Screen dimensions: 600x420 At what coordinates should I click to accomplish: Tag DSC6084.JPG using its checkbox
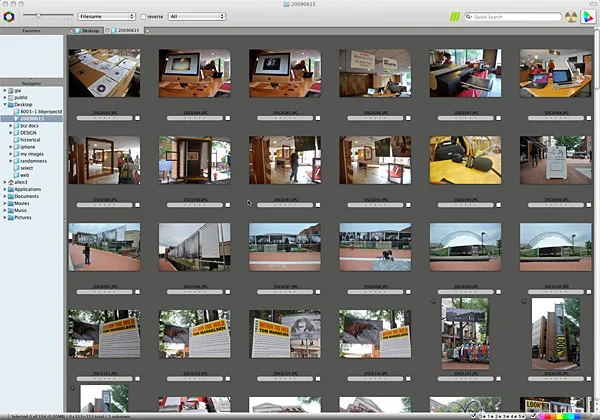[228, 118]
